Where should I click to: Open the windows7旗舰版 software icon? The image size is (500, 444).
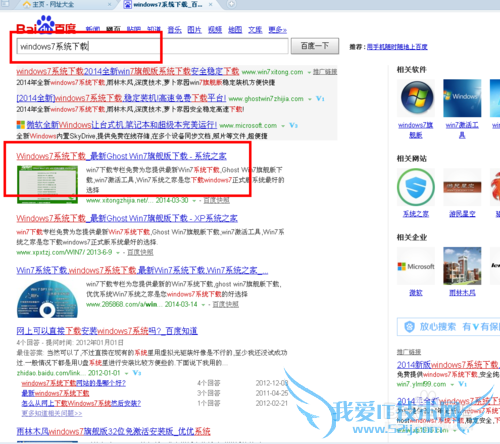click(417, 98)
